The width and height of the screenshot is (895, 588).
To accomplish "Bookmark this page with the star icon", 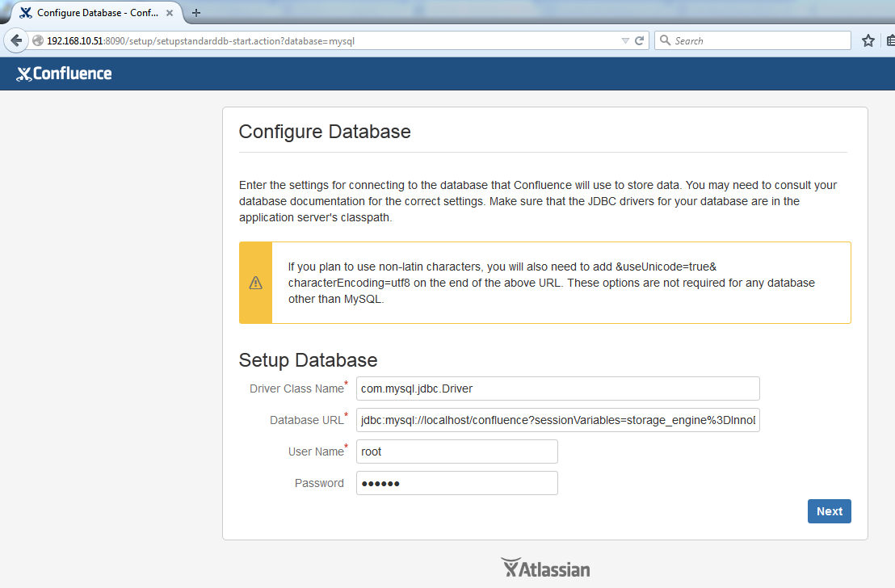I will coord(868,40).
